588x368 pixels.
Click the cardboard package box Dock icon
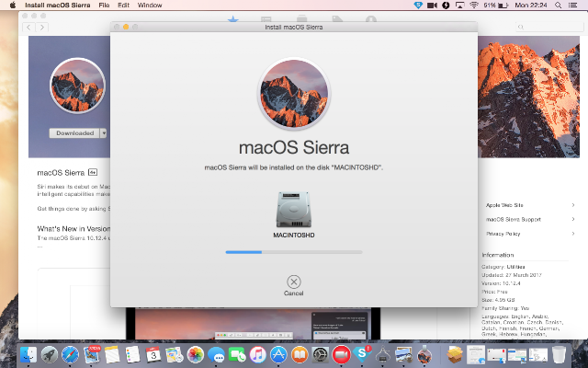click(455, 354)
